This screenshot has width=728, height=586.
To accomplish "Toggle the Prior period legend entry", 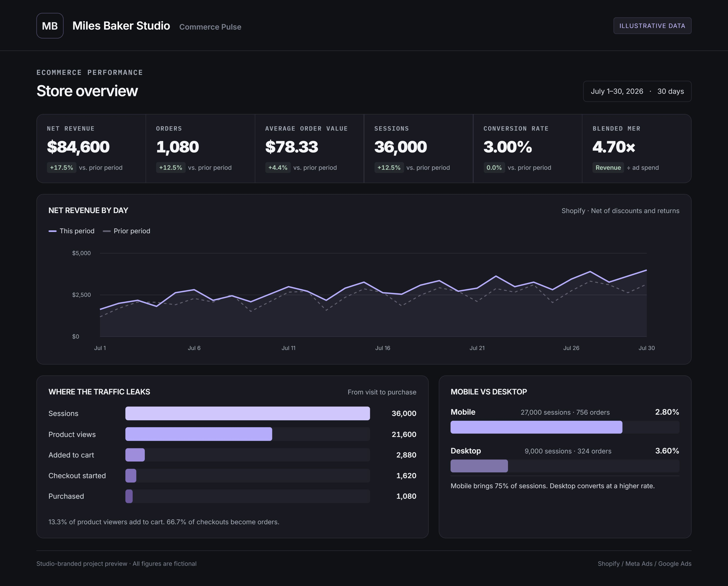I will coord(126,231).
